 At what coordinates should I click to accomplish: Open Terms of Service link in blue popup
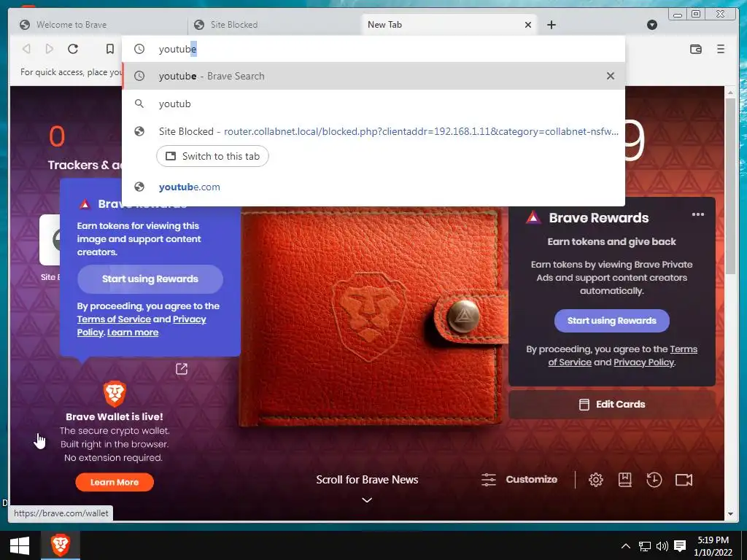click(x=114, y=319)
